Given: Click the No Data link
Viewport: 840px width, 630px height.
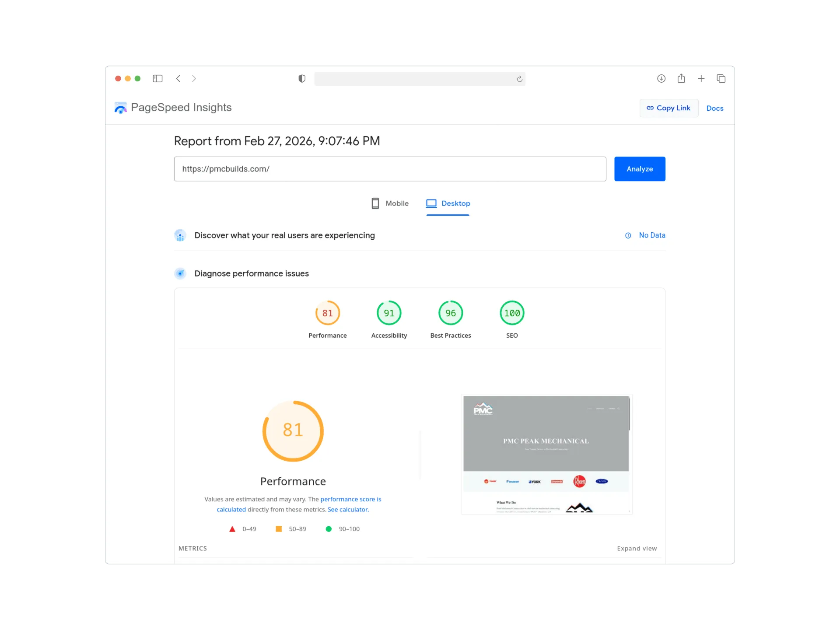Looking at the screenshot, I should tap(652, 235).
